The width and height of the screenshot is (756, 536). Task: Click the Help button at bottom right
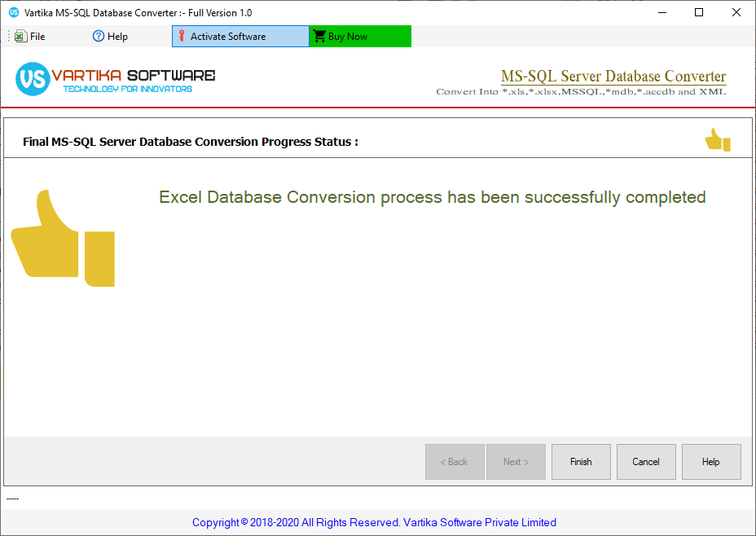(711, 462)
